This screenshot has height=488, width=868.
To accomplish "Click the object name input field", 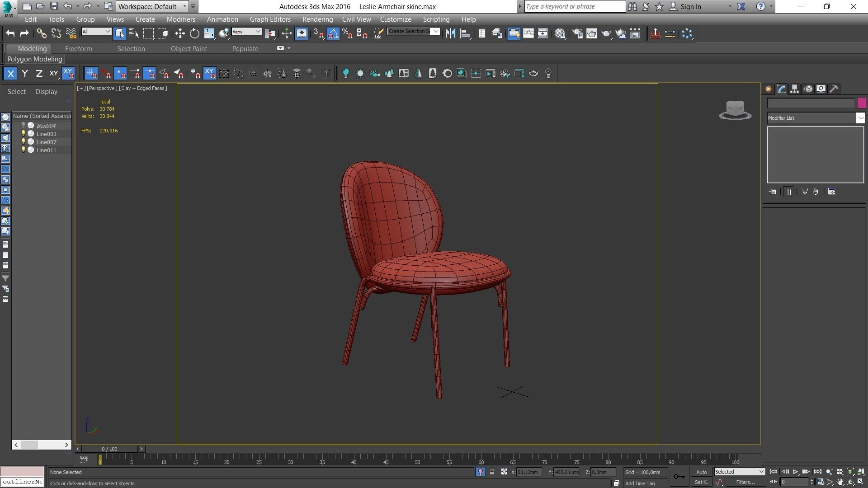I will click(811, 103).
